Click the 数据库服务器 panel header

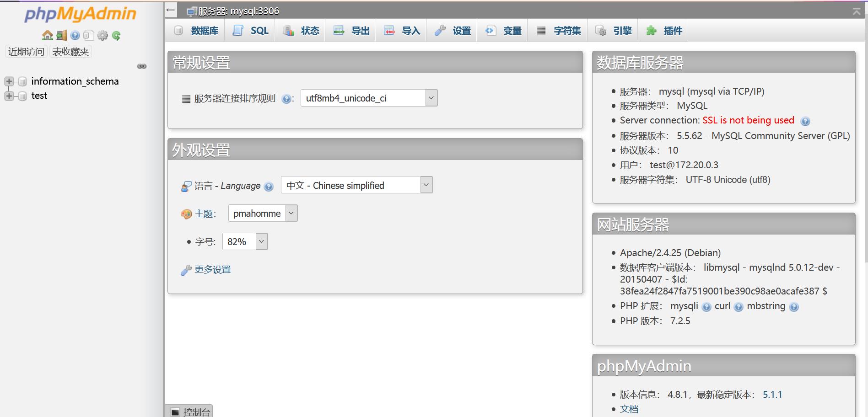pos(724,62)
